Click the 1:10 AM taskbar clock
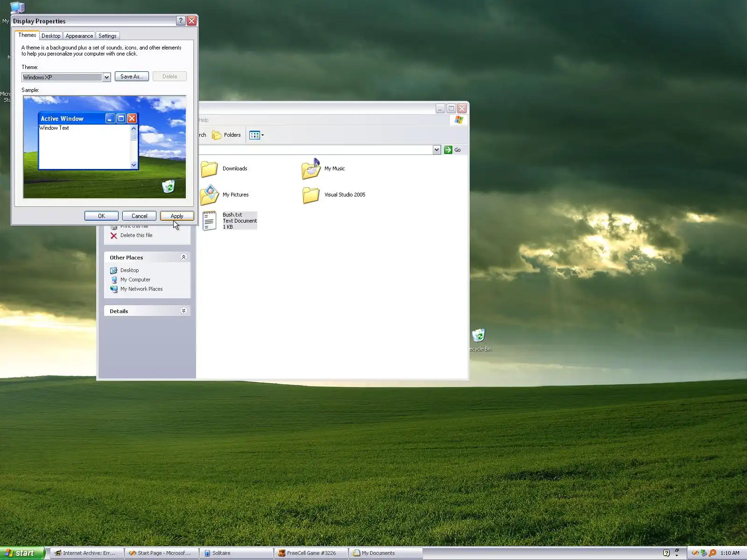Viewport: 747px width, 560px height. point(730,553)
